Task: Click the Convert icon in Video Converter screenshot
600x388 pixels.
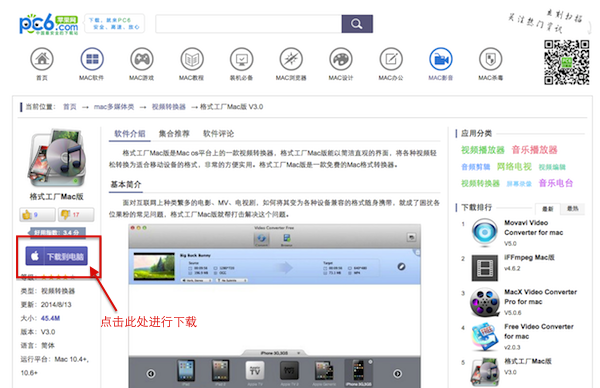Action: click(x=262, y=240)
